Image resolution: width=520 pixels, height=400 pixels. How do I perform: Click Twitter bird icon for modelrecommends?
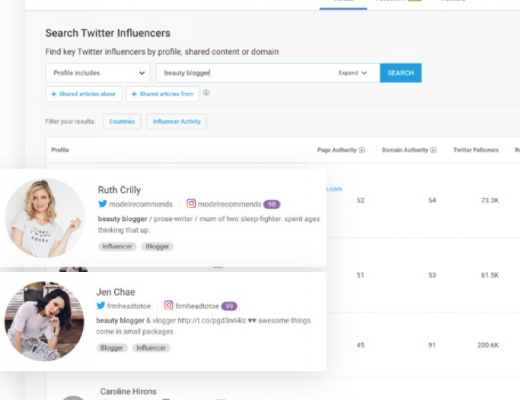click(102, 204)
